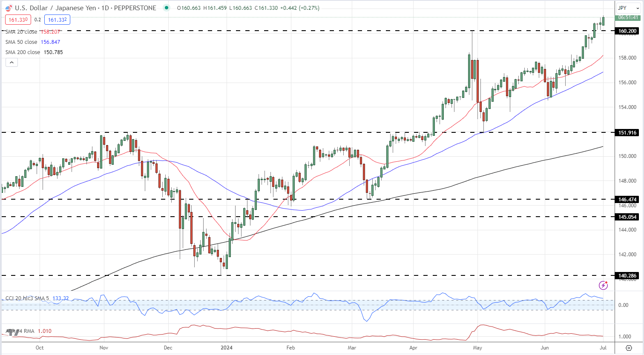The image size is (644, 355).
Task: Click the 150.000 price scale label
Action: tap(627, 156)
